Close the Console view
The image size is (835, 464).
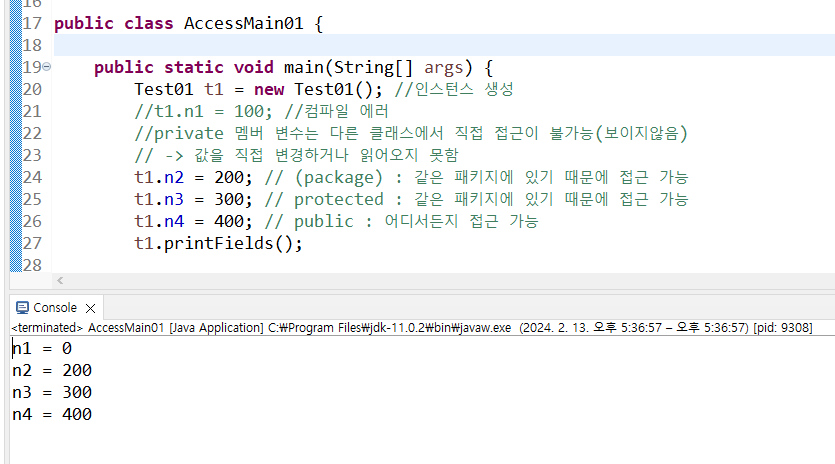coord(91,308)
